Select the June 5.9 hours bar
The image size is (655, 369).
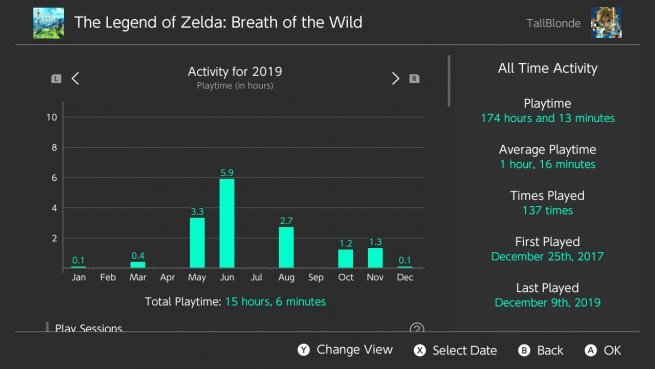pos(227,223)
